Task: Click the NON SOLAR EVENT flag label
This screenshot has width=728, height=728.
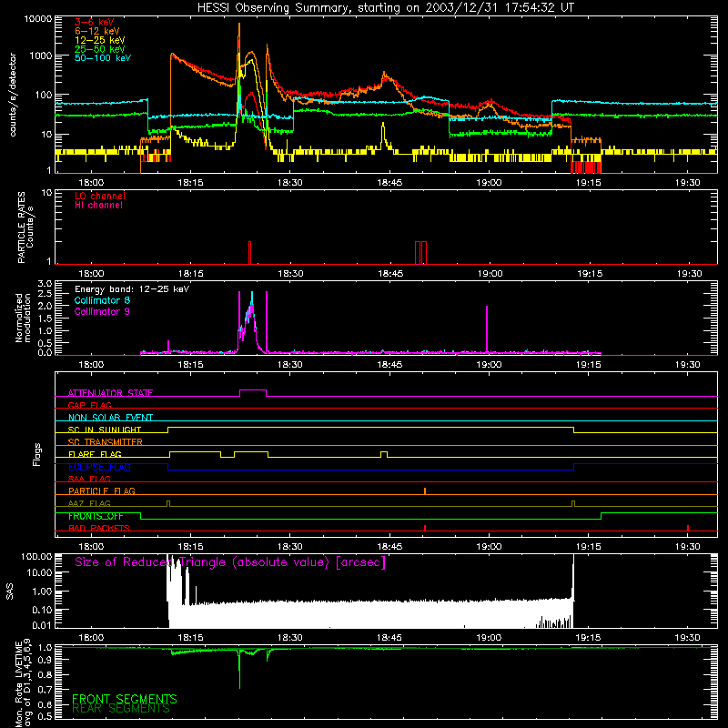Action: pyautogui.click(x=110, y=418)
